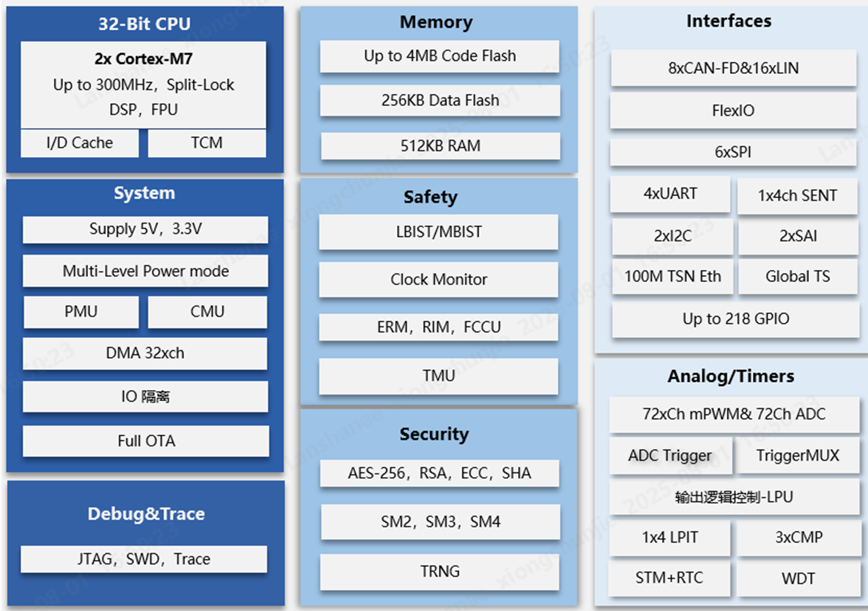
Task: Select the DMA 32xch block
Action: [x=145, y=353]
